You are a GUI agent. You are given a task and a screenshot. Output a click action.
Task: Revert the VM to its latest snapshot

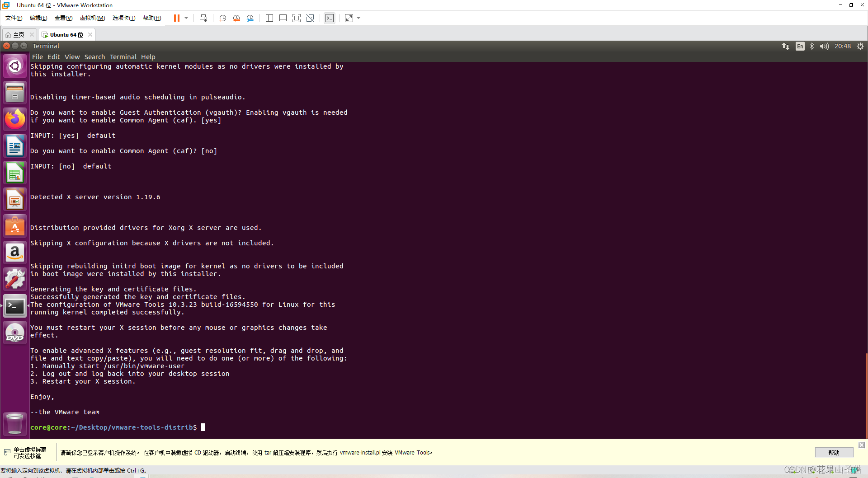pos(236,18)
